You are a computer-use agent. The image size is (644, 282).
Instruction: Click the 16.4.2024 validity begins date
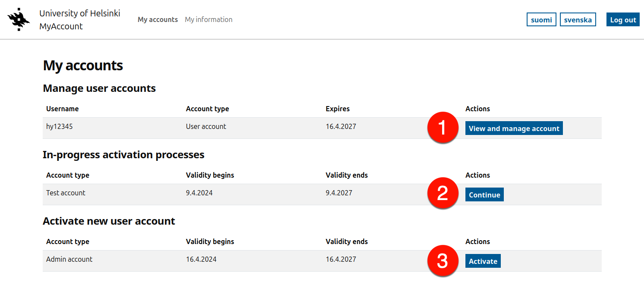pyautogui.click(x=201, y=259)
